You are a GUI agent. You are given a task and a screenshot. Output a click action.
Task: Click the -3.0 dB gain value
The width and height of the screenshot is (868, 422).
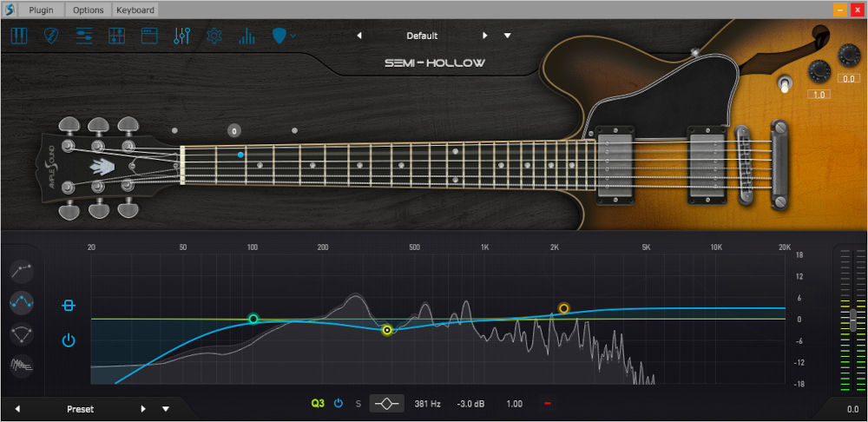pyautogui.click(x=470, y=404)
